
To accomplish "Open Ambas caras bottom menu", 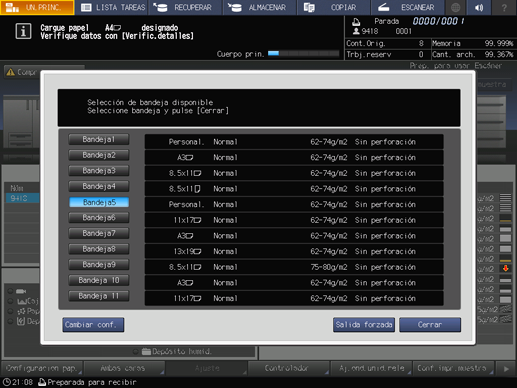I will [124, 368].
